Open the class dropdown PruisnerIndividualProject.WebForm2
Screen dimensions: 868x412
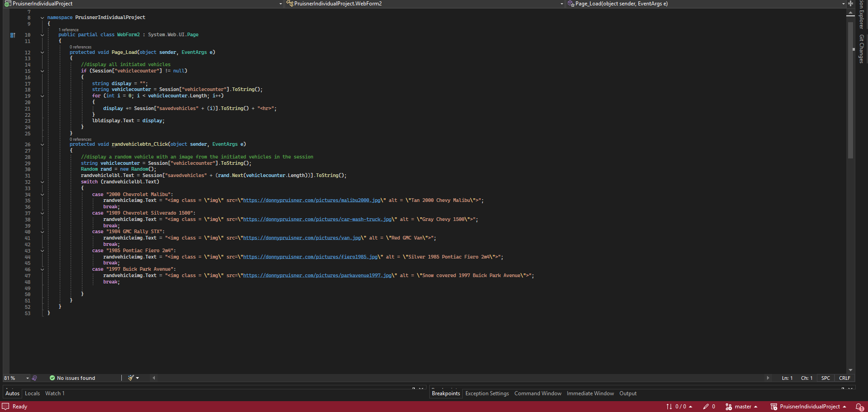425,4
